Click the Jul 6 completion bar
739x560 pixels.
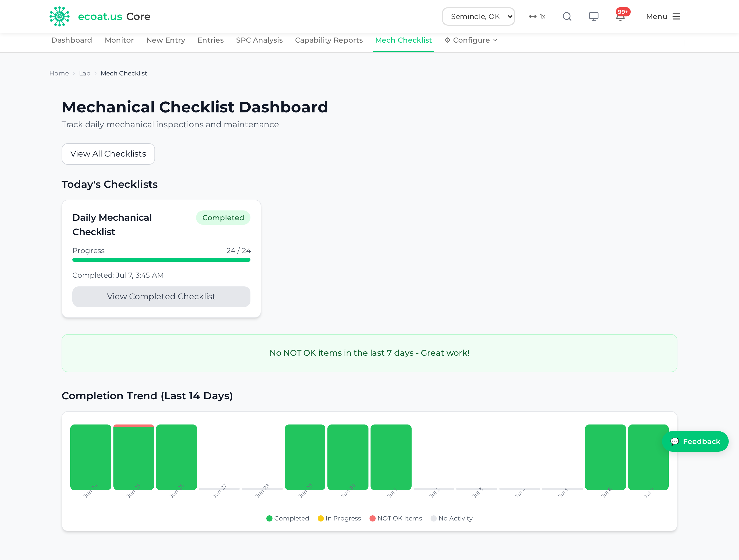click(x=605, y=457)
